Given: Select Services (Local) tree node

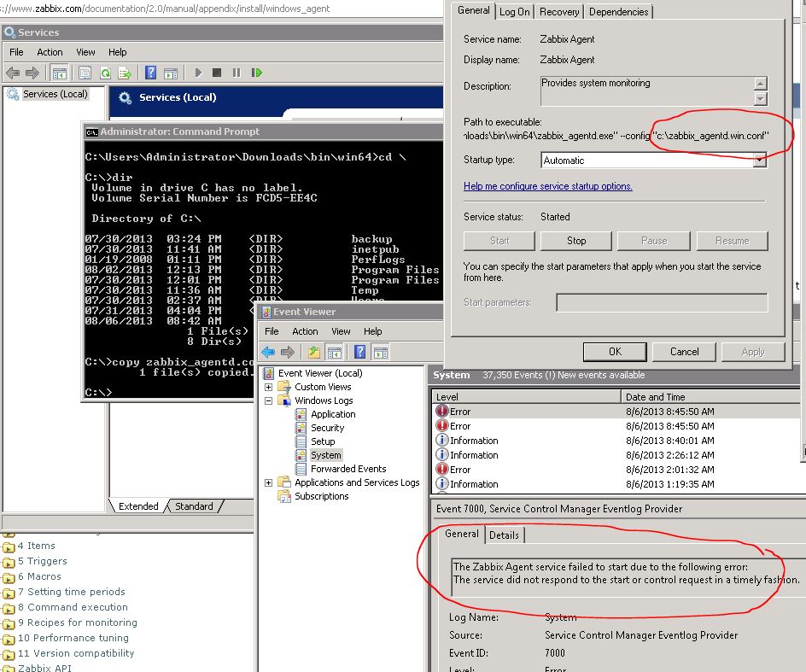Looking at the screenshot, I should coord(55,94).
